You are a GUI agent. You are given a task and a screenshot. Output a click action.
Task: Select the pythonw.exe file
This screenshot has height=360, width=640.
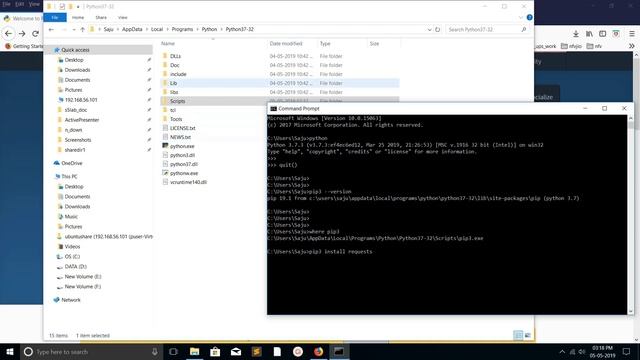click(x=184, y=173)
